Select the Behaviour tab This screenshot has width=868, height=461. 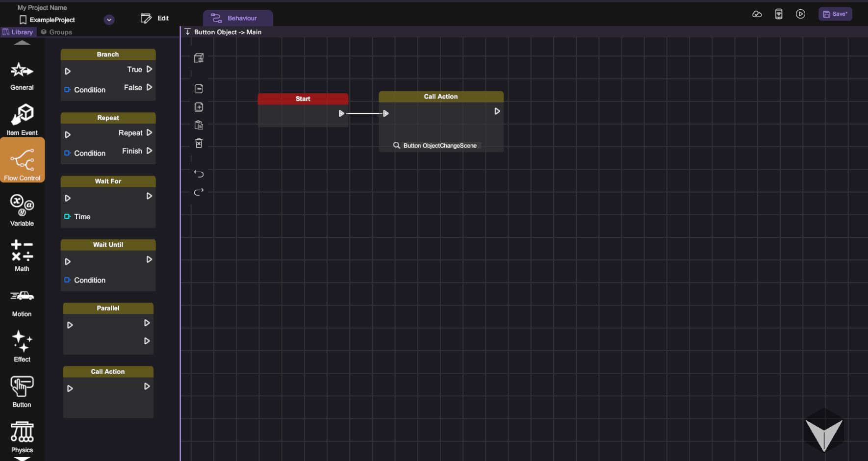238,18
